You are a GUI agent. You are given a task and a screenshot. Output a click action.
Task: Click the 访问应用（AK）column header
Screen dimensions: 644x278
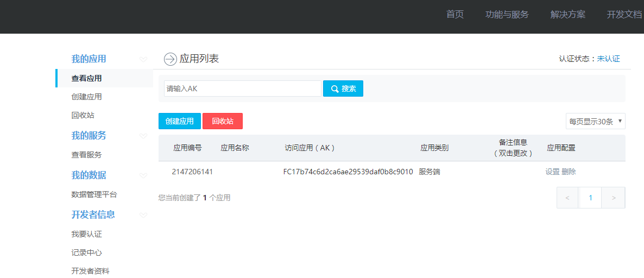pyautogui.click(x=310, y=148)
